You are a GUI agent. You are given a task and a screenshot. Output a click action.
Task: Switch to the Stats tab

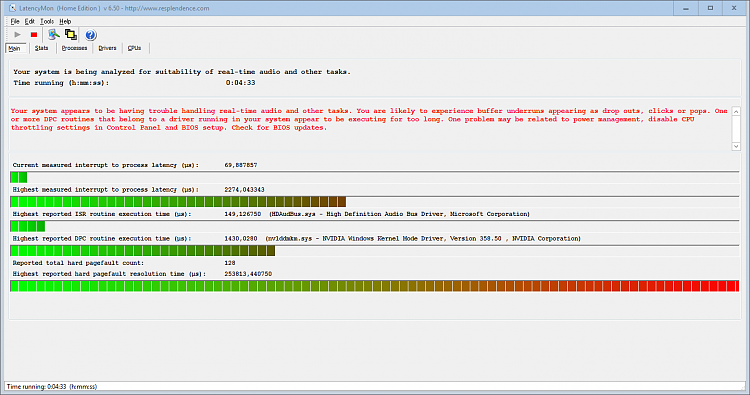(42, 48)
